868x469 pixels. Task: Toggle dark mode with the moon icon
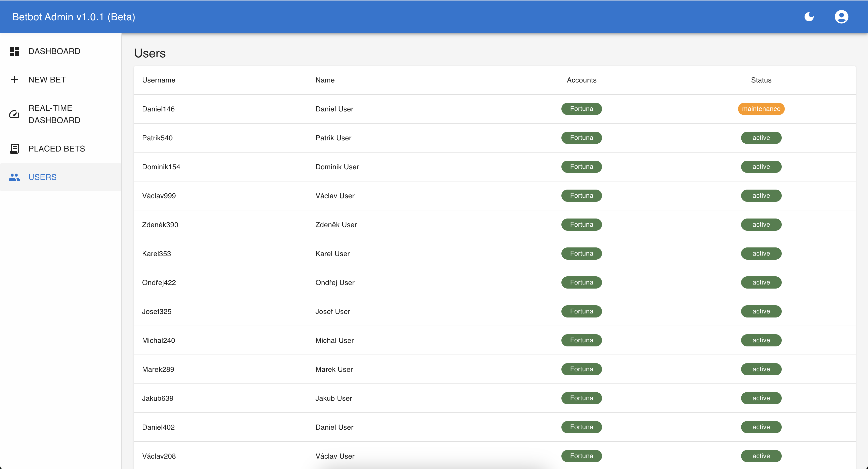tap(809, 16)
